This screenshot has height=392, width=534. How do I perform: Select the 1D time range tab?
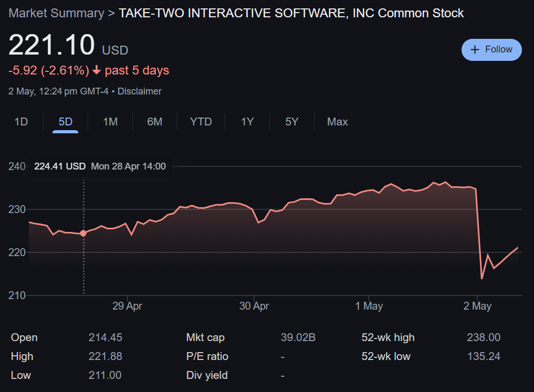pyautogui.click(x=21, y=122)
